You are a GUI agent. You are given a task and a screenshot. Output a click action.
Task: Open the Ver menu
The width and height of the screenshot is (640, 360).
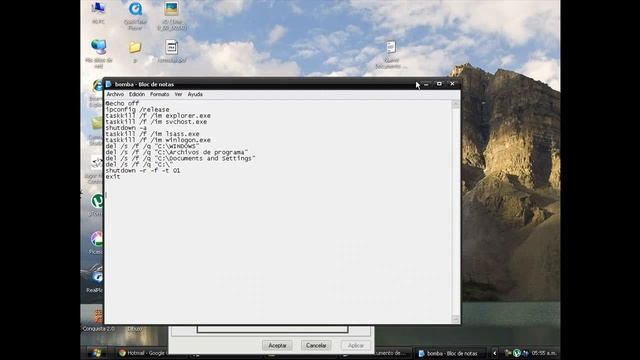tap(178, 94)
